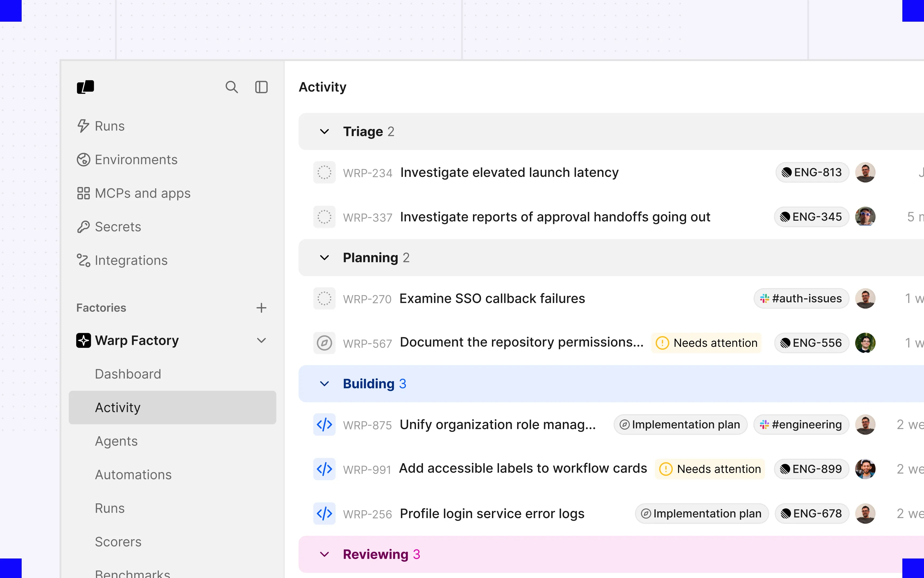The width and height of the screenshot is (924, 578).
Task: Open the search magnifier icon
Action: tap(231, 87)
